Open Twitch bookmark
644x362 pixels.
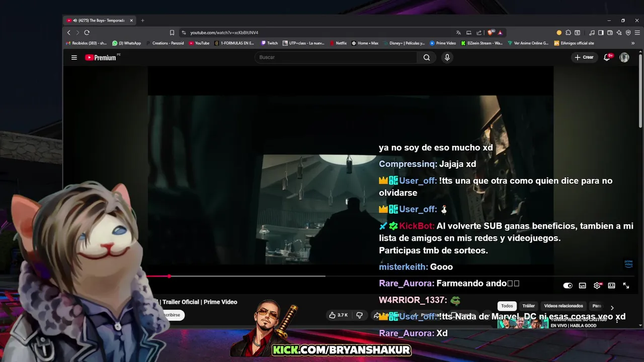click(x=269, y=43)
